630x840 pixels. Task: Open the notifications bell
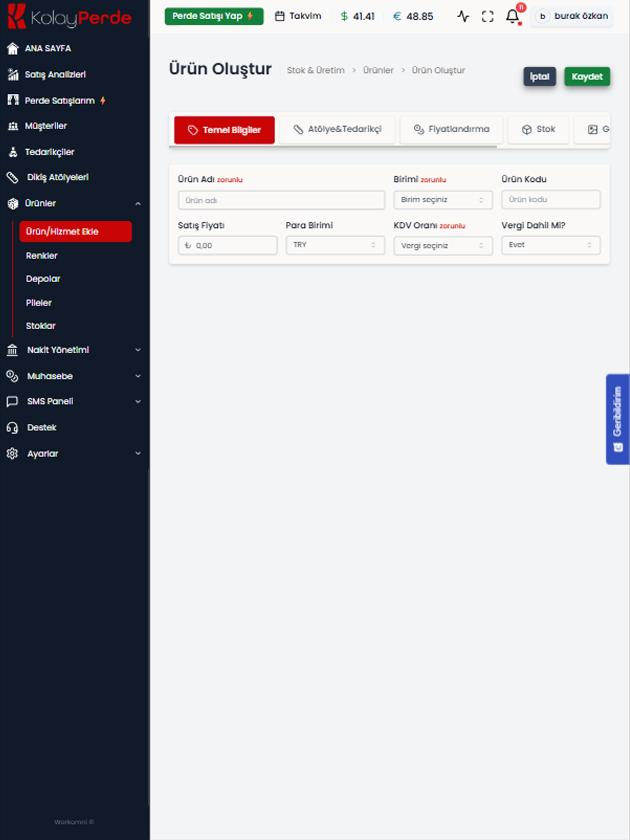coord(513,16)
